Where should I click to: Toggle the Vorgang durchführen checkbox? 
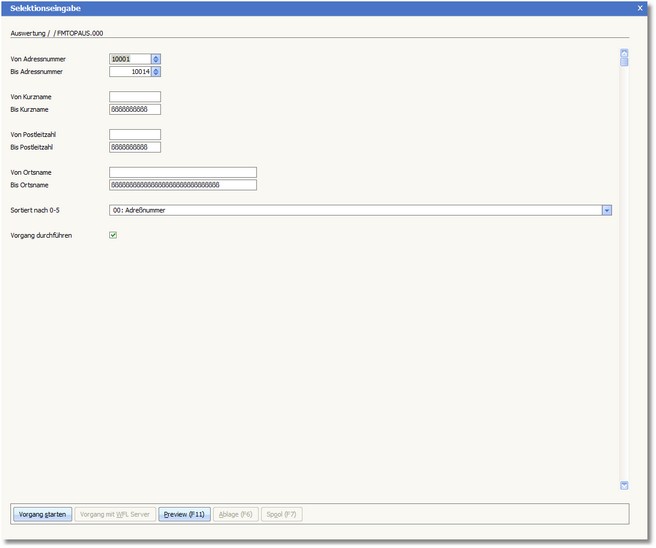113,236
